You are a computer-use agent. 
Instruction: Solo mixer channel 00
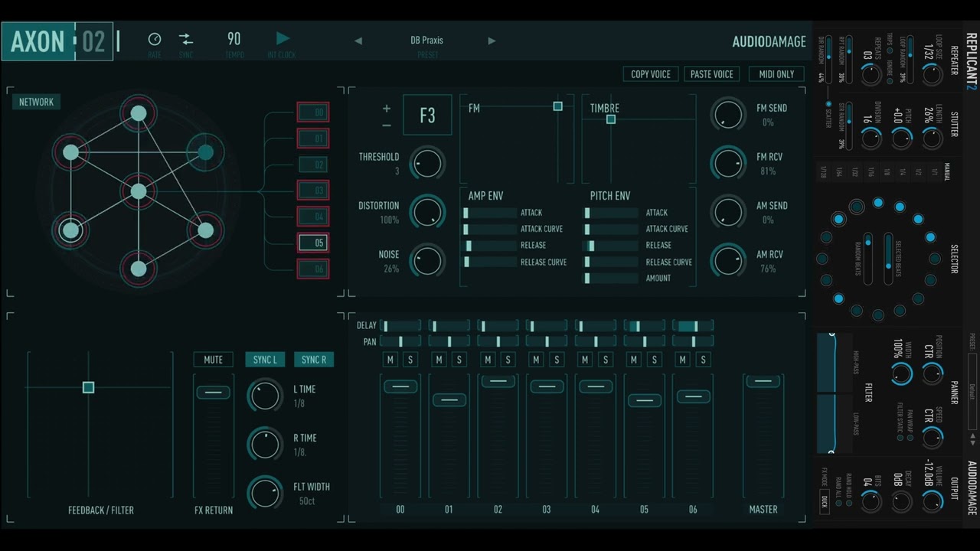[410, 360]
